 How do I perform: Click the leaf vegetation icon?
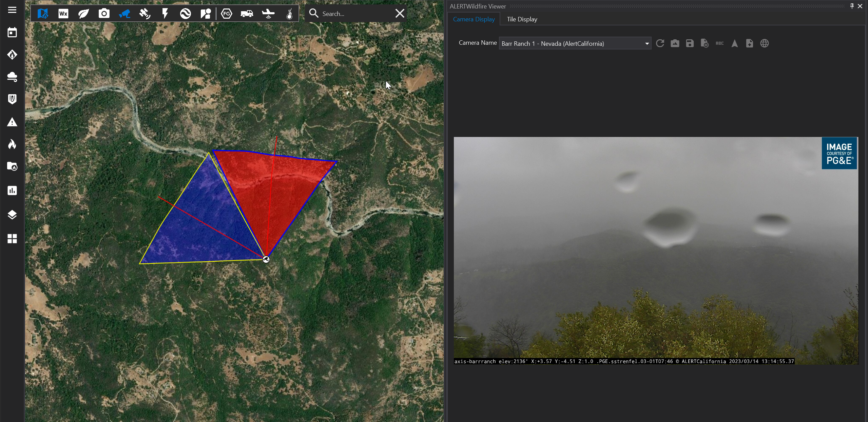[83, 14]
